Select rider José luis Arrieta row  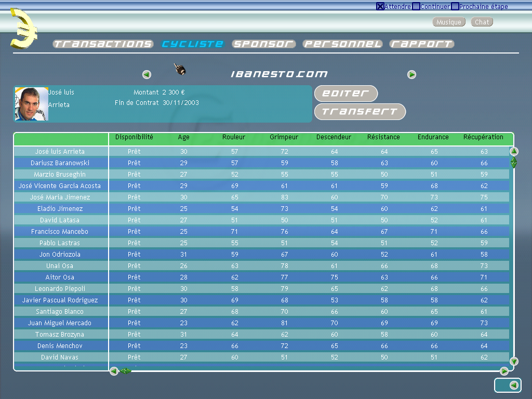[x=262, y=151]
